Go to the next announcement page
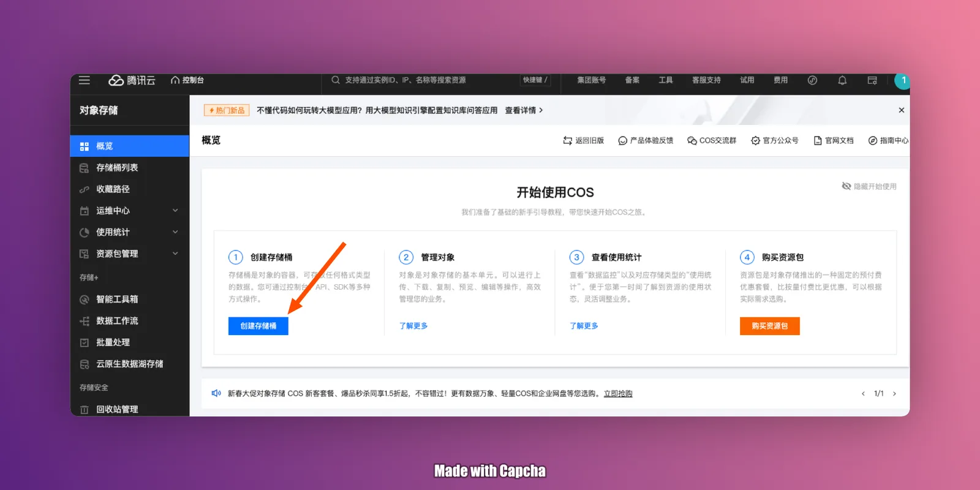The width and height of the screenshot is (980, 490). coord(894,394)
